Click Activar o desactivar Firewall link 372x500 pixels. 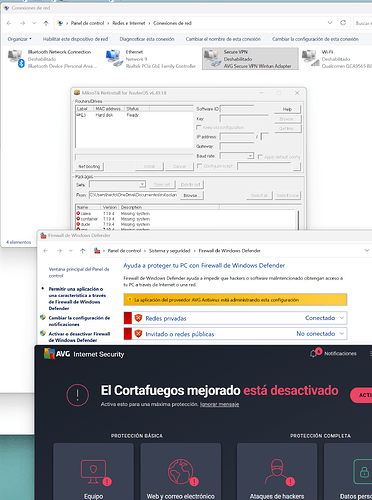(79, 337)
